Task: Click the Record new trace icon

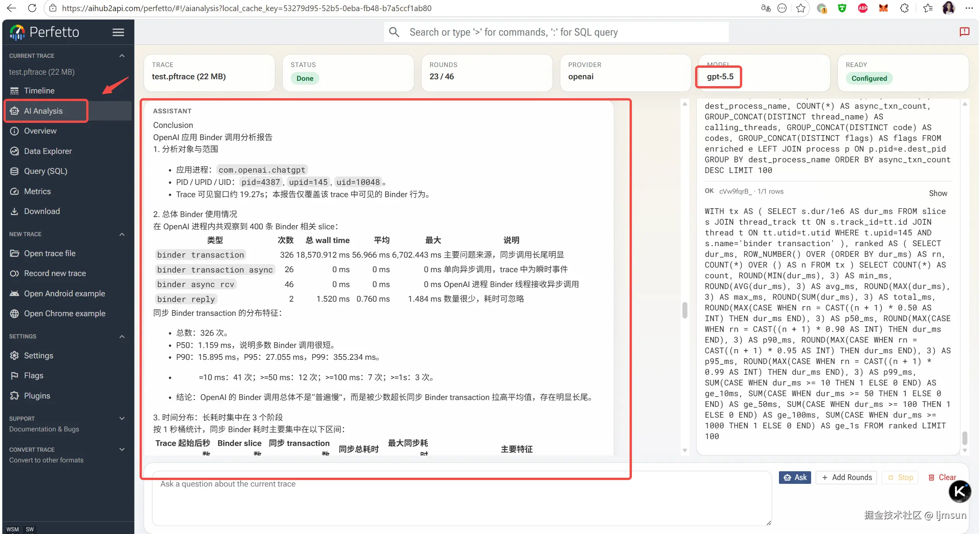Action: click(x=14, y=273)
